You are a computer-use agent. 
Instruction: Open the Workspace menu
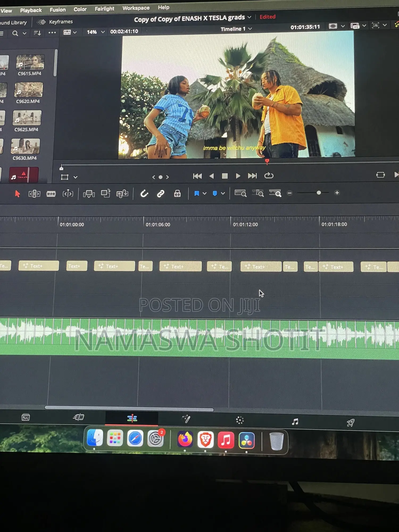pyautogui.click(x=136, y=8)
